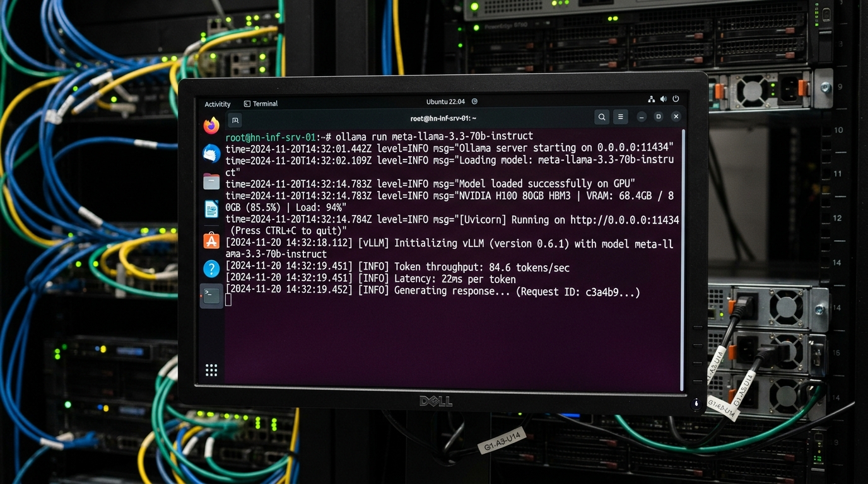Click the 'Generating response...' log line
Screen dimensions: 868x484
[x=433, y=291]
